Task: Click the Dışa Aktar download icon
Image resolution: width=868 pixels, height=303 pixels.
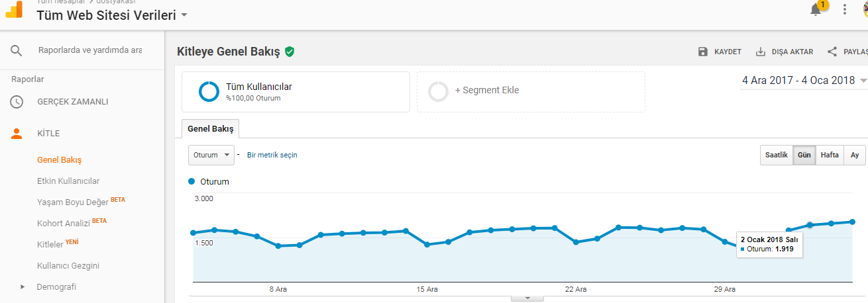Action: click(761, 52)
